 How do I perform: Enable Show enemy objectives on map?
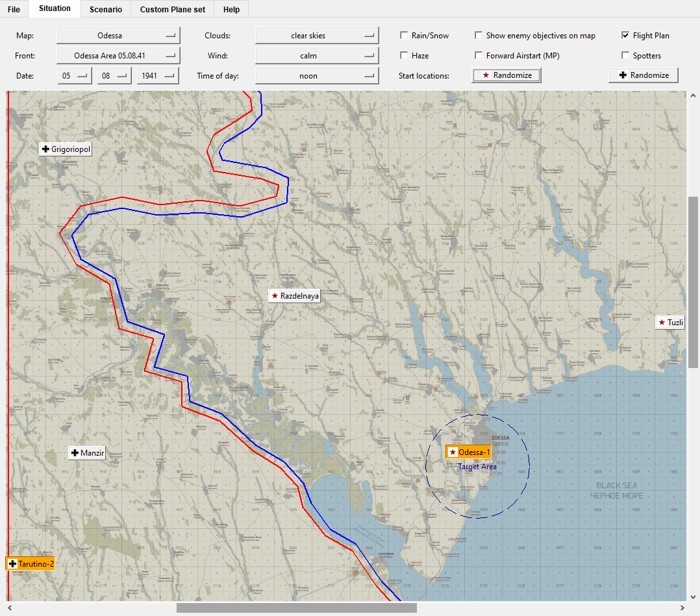(x=479, y=35)
